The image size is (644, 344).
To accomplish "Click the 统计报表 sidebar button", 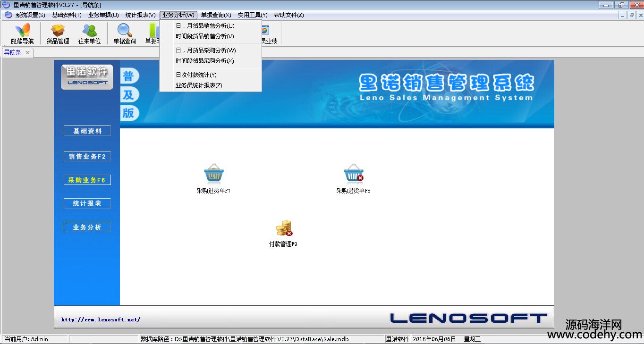I will (x=87, y=203).
